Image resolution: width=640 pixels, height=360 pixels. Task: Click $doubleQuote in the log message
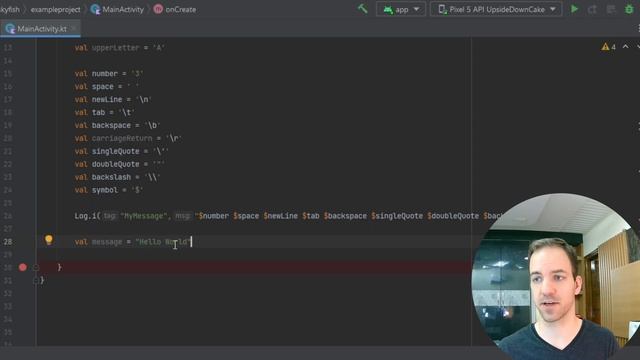pyautogui.click(x=453, y=216)
